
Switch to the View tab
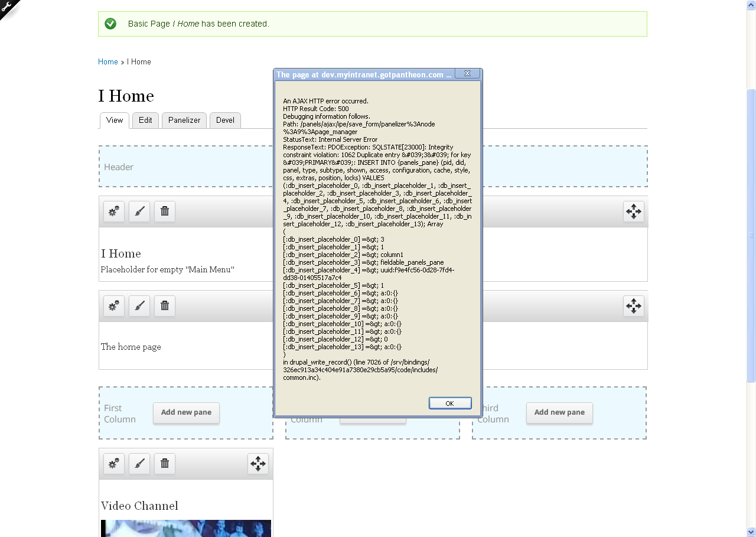pyautogui.click(x=115, y=120)
